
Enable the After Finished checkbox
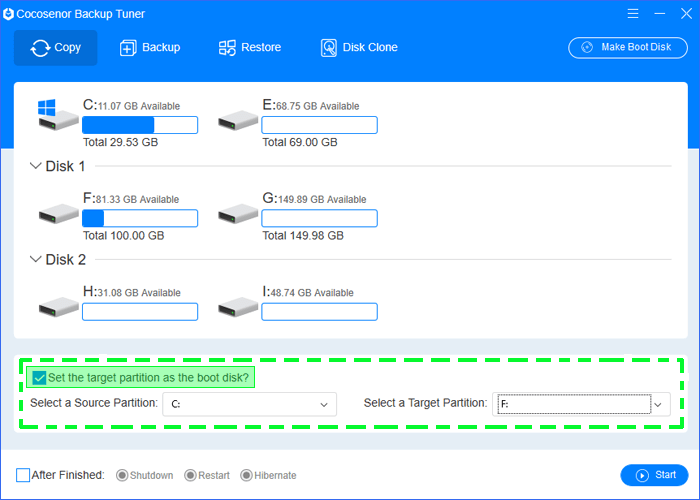23,475
